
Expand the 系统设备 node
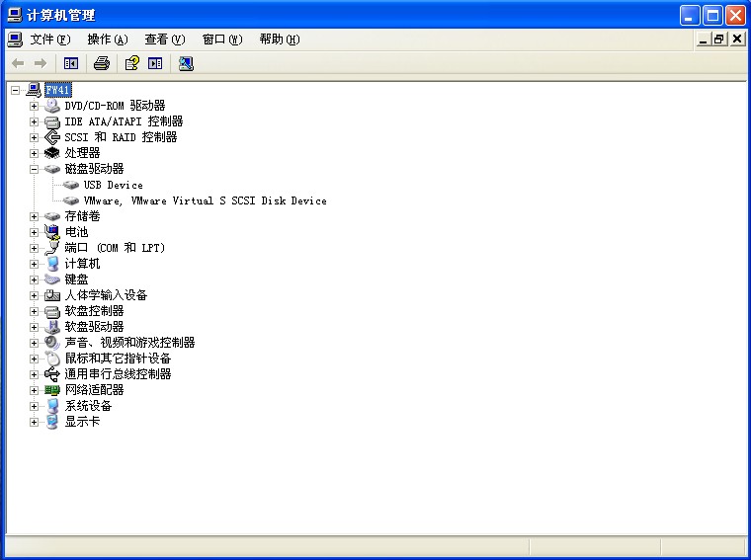[x=34, y=406]
